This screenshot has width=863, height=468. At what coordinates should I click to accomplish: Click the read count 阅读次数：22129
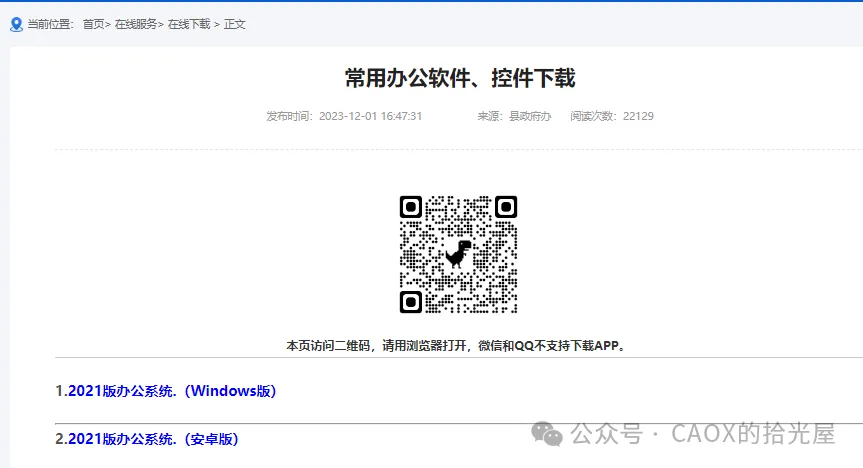click(x=612, y=116)
